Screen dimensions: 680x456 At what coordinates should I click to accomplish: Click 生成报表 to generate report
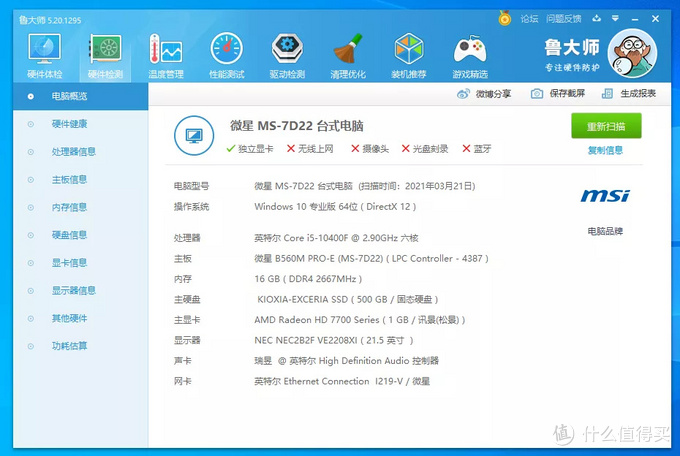click(x=629, y=93)
